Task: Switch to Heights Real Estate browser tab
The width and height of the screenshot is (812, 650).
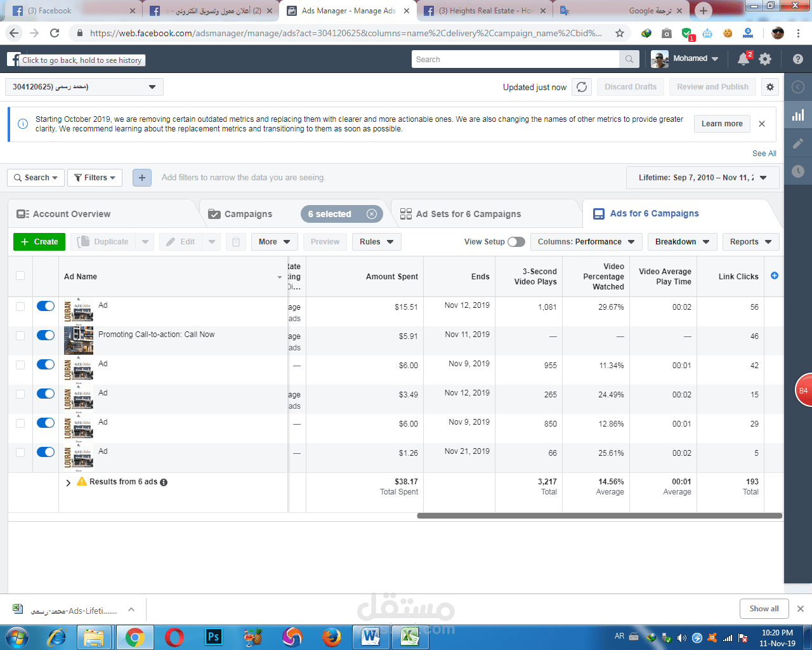Action: coord(485,11)
